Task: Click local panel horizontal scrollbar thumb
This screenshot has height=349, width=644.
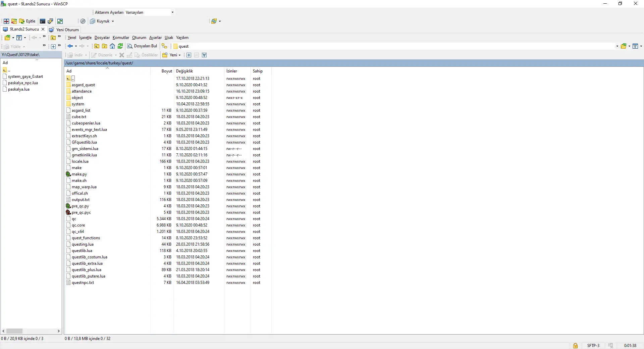Action: click(x=14, y=331)
